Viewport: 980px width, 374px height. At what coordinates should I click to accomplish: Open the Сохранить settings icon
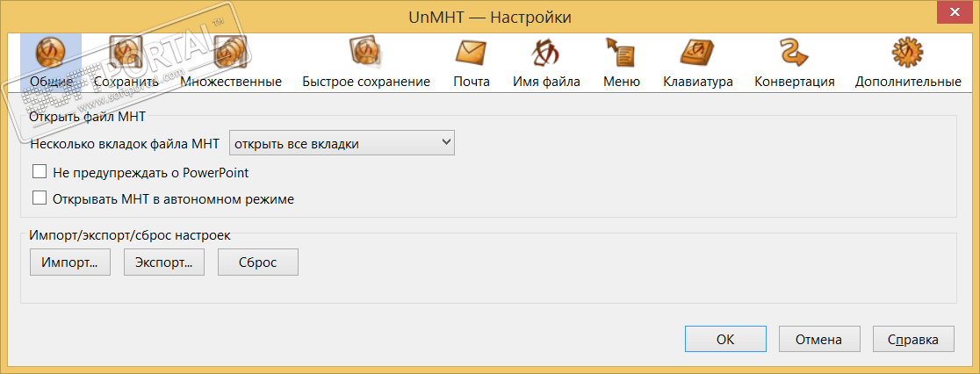[x=126, y=53]
